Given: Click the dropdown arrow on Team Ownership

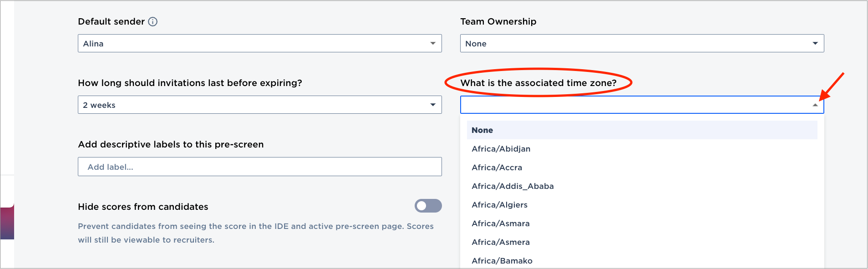Looking at the screenshot, I should pos(815,43).
